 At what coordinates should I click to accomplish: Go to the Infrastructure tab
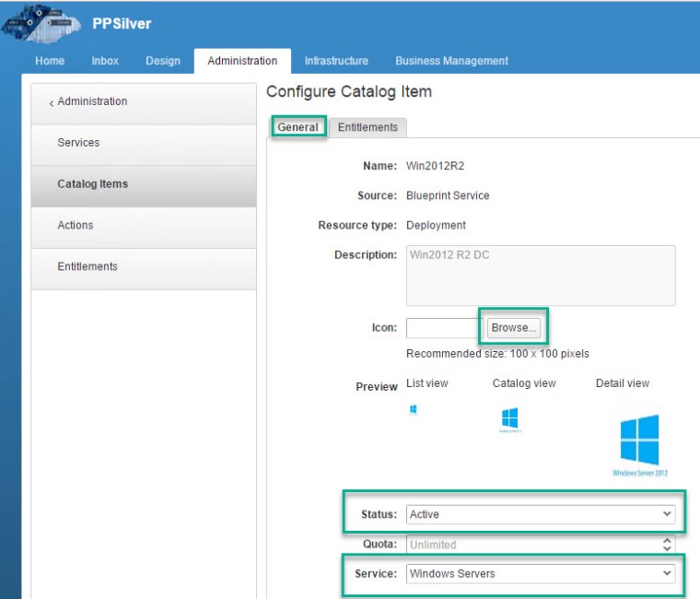(x=336, y=61)
